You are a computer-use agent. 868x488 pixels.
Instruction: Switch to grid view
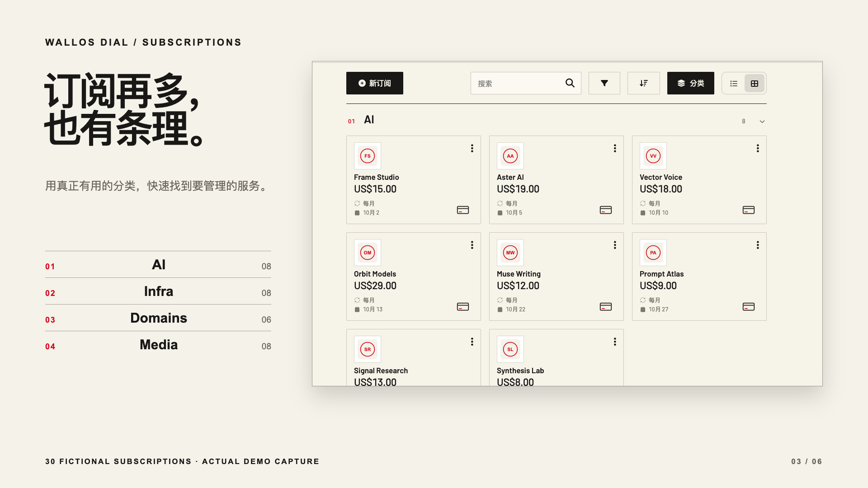(x=755, y=84)
